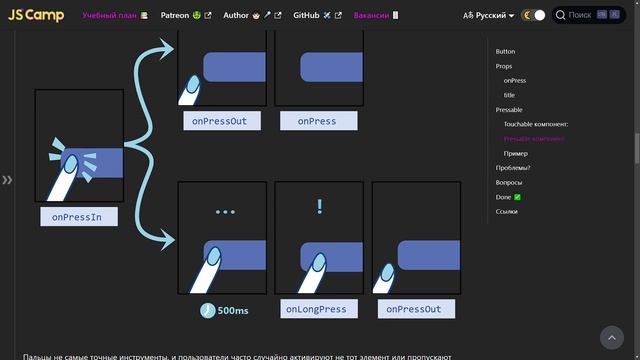This screenshot has width=640, height=360.
Task: Open the GitHub nav link
Action: pos(317,16)
